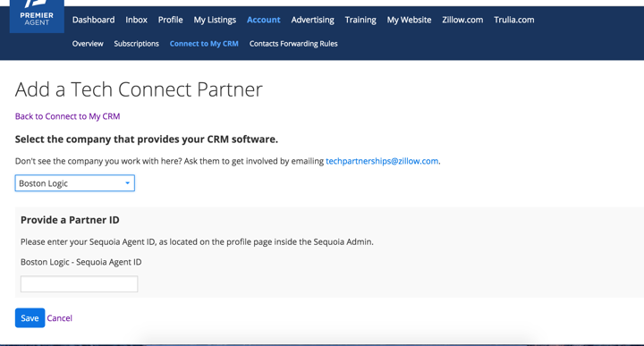Viewport: 644px width, 346px height.
Task: Click 'Select the company that provides your CRM software.' text
Action: (147, 139)
